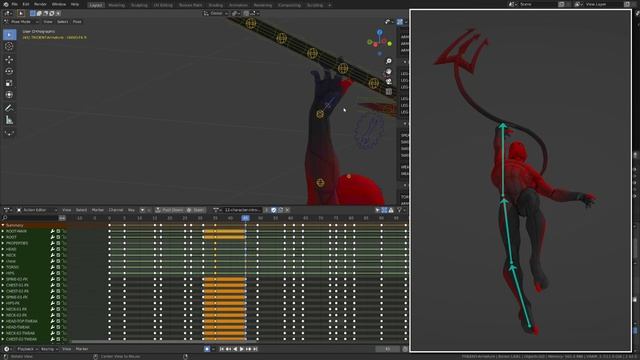Open the pivot point dropdown
Viewport: 640px width, 360px height.
tap(236, 13)
